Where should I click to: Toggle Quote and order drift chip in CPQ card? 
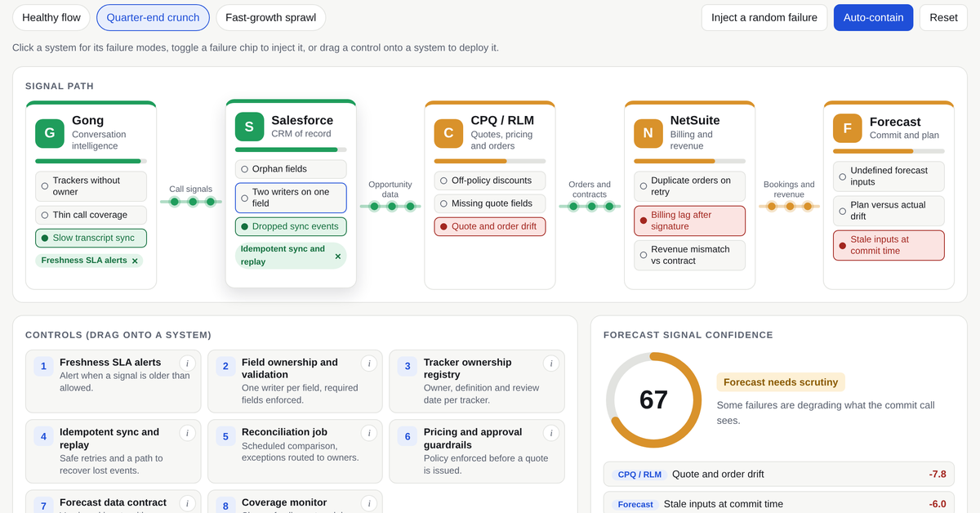(x=489, y=226)
